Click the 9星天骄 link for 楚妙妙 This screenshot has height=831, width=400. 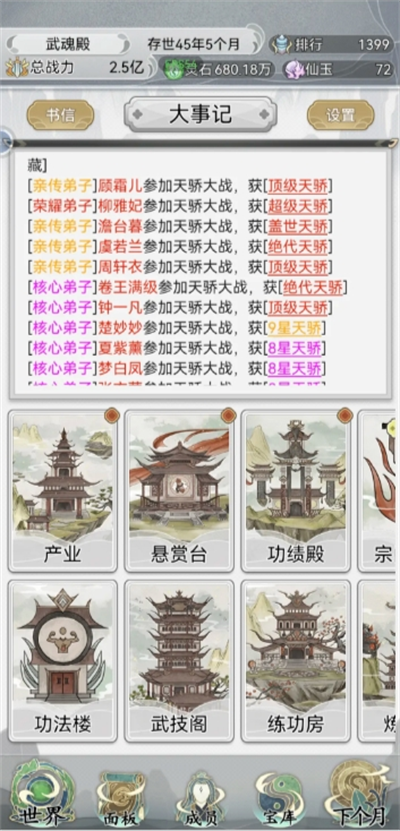coord(295,328)
